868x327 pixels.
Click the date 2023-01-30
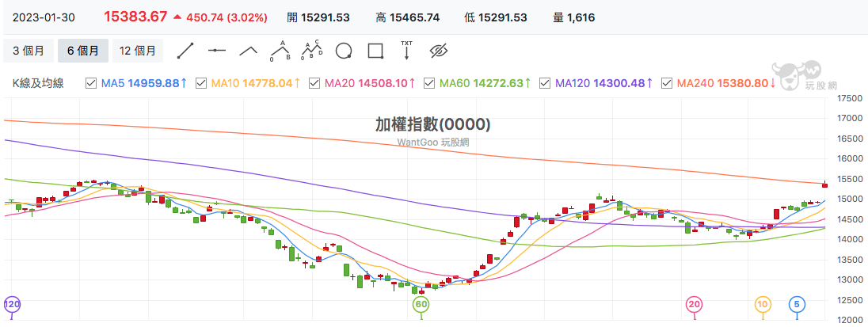pos(44,17)
